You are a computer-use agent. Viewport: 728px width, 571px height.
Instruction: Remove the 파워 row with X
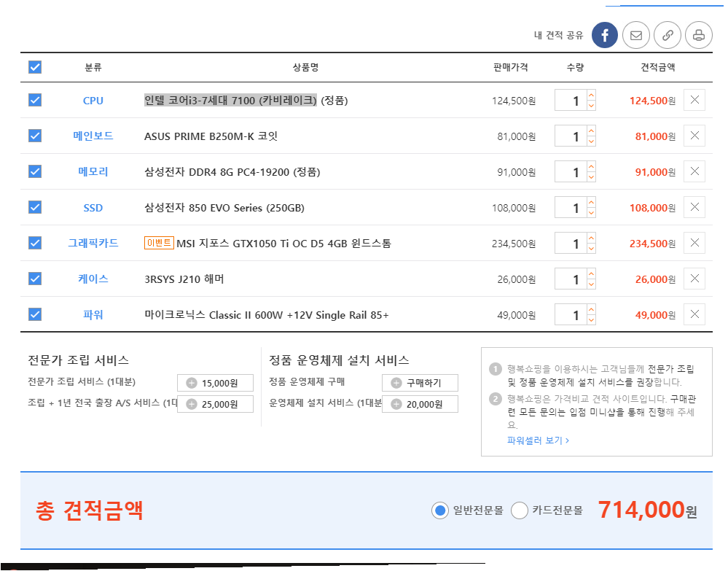694,314
